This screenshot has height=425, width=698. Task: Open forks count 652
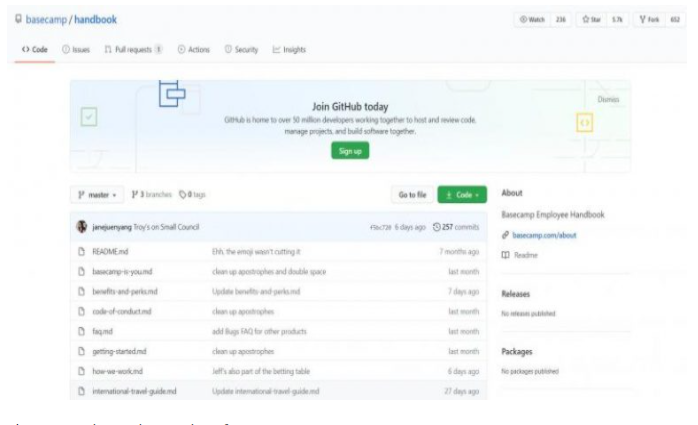(675, 20)
